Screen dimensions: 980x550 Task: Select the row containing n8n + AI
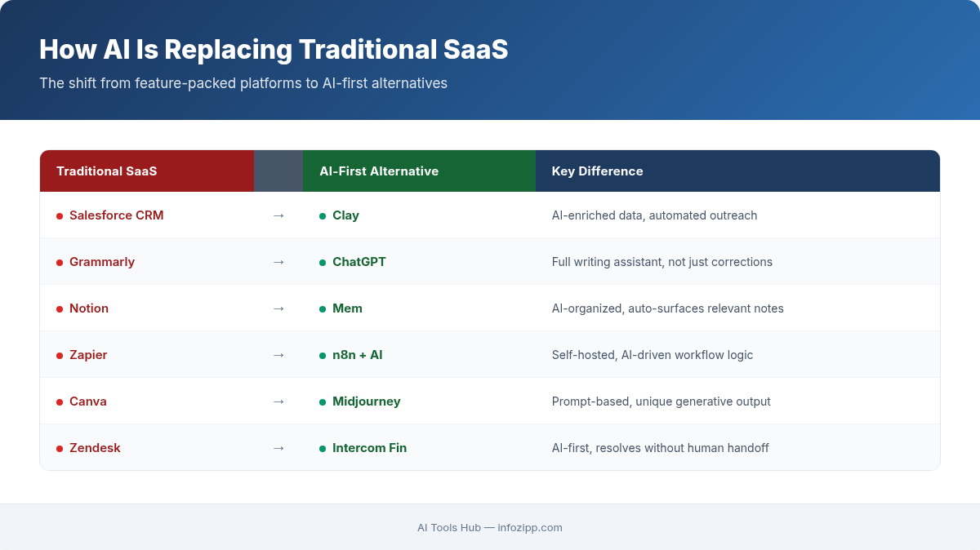click(490, 355)
